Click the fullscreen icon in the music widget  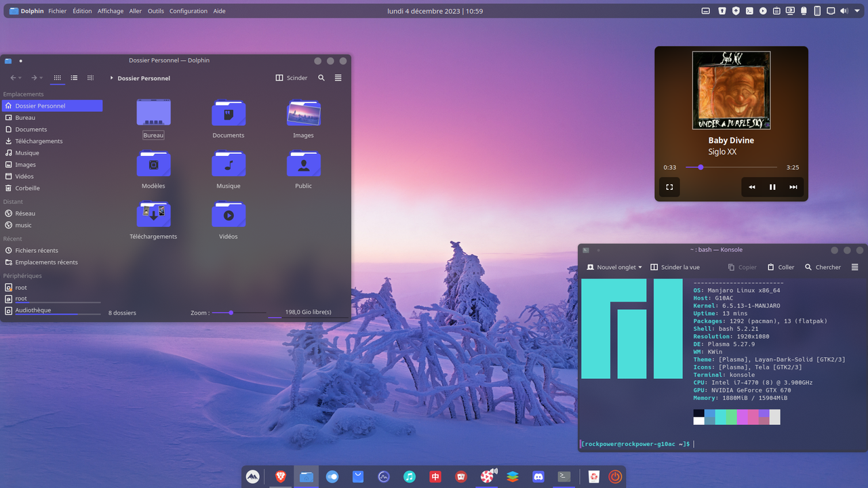(x=669, y=187)
